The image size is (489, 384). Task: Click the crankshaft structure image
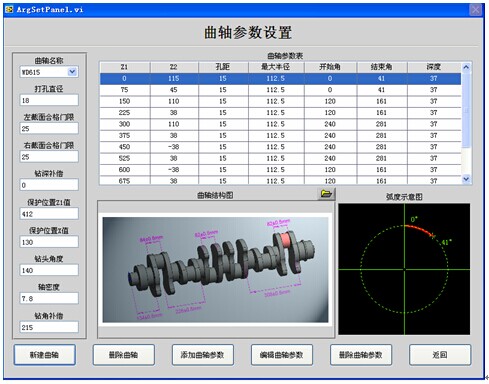coord(215,270)
